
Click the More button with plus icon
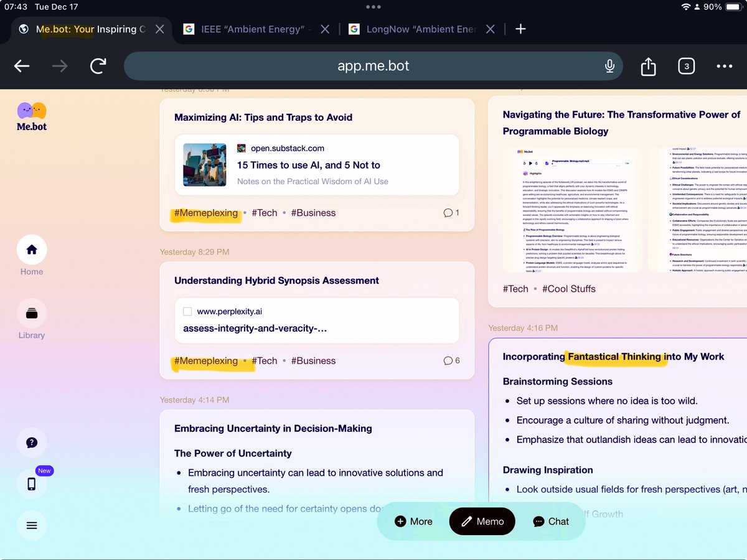tap(413, 521)
